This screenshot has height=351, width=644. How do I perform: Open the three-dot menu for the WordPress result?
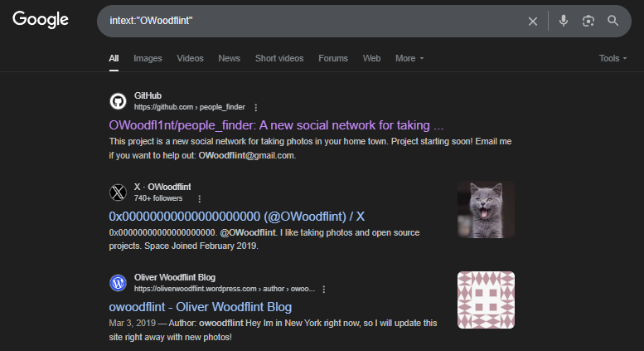(x=324, y=289)
